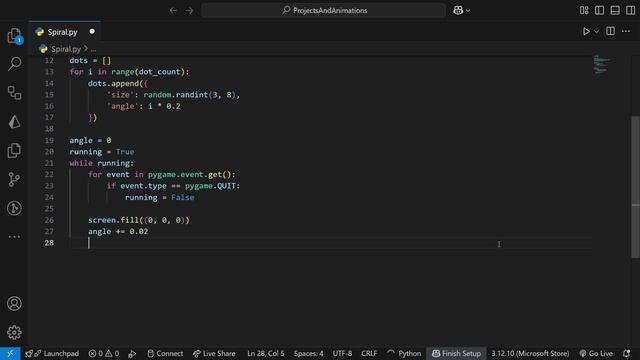Open the remote window indicator
The width and height of the screenshot is (640, 360).
click(x=10, y=353)
